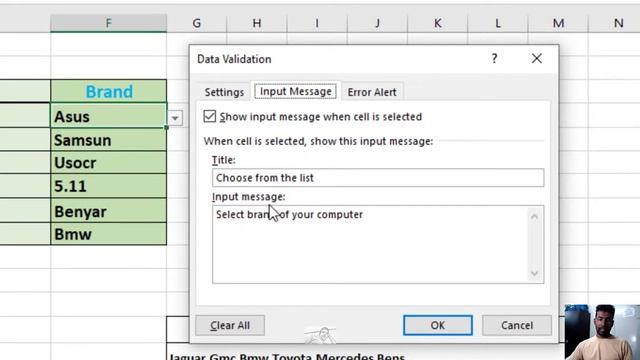Image resolution: width=640 pixels, height=360 pixels.
Task: Select column L header
Action: pos(498,23)
